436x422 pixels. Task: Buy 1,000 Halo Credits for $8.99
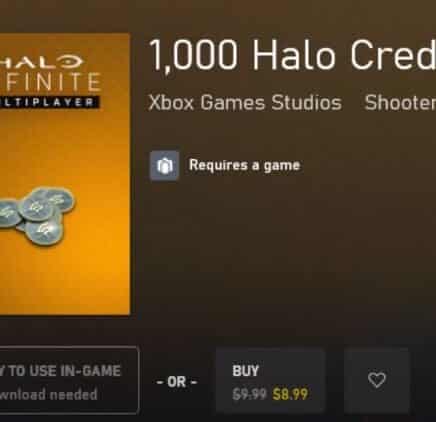(271, 380)
